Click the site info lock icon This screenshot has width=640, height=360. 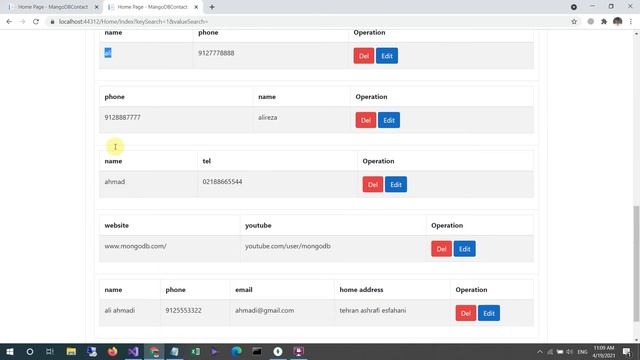point(52,22)
